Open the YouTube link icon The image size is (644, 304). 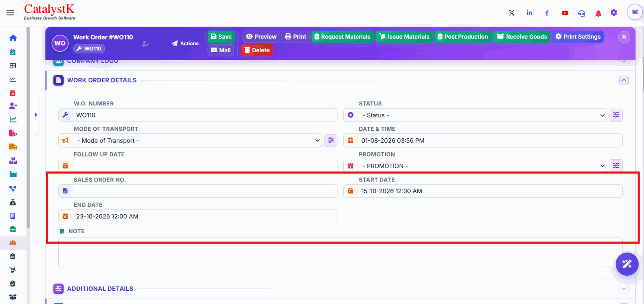click(565, 13)
